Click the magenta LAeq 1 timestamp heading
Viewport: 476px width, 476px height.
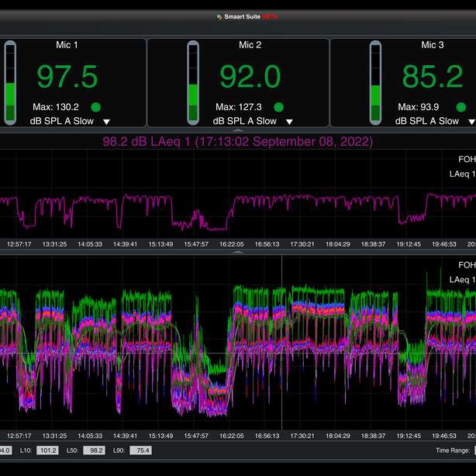[x=237, y=142]
